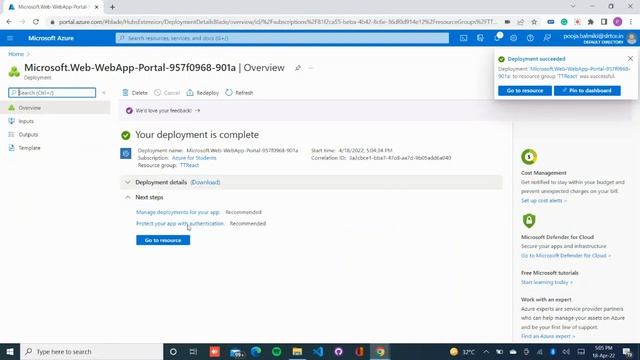Go back with the browser back arrow

coord(9,22)
